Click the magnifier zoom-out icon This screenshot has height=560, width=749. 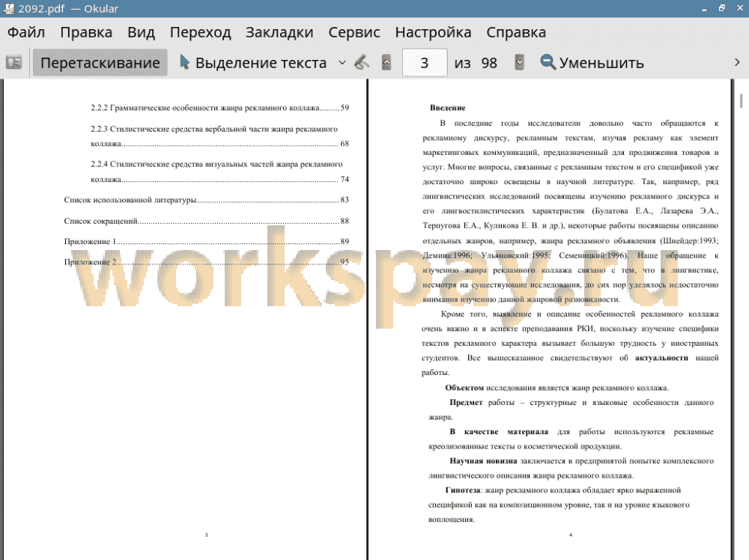click(548, 63)
